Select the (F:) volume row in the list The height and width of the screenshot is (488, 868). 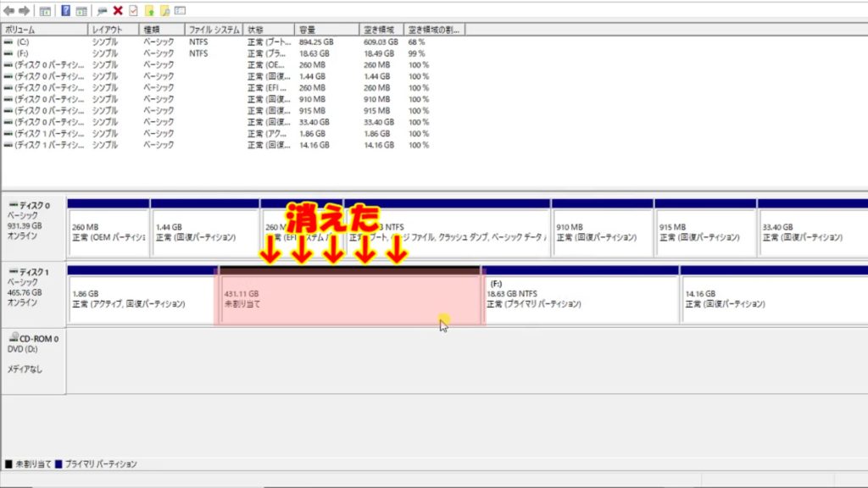22,53
